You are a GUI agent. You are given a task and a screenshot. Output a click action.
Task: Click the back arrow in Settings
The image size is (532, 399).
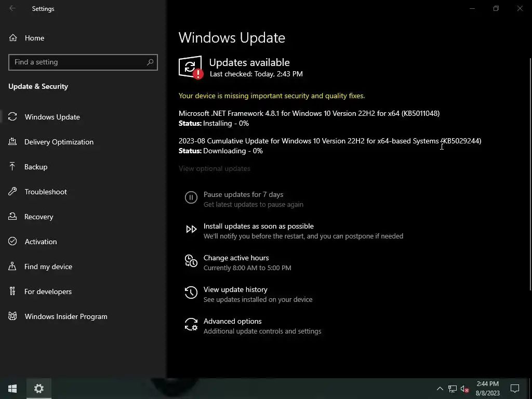(12, 8)
